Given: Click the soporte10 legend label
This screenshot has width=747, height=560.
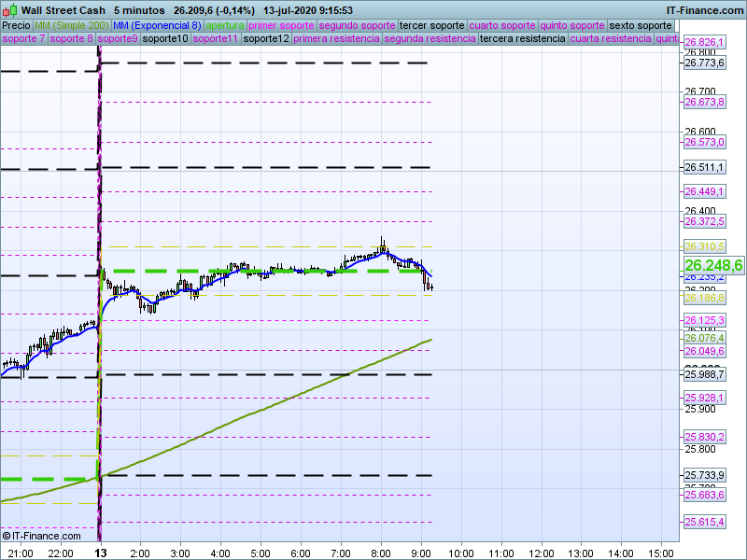Looking at the screenshot, I should 167,39.
